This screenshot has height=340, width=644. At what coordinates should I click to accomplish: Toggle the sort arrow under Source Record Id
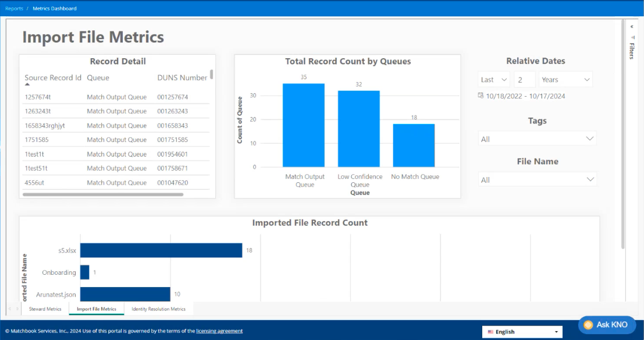(x=27, y=84)
